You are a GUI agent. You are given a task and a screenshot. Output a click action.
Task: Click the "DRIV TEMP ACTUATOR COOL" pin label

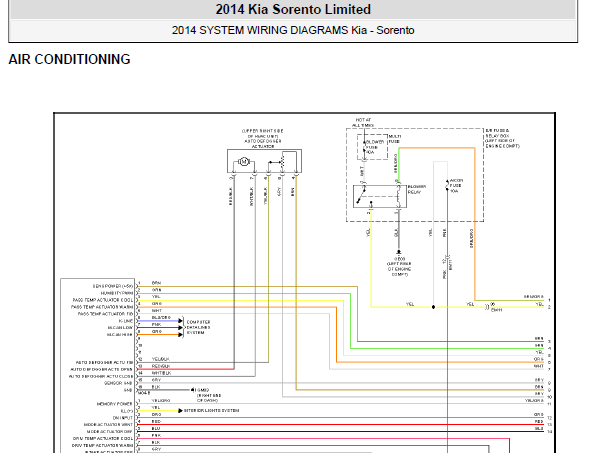point(103,438)
